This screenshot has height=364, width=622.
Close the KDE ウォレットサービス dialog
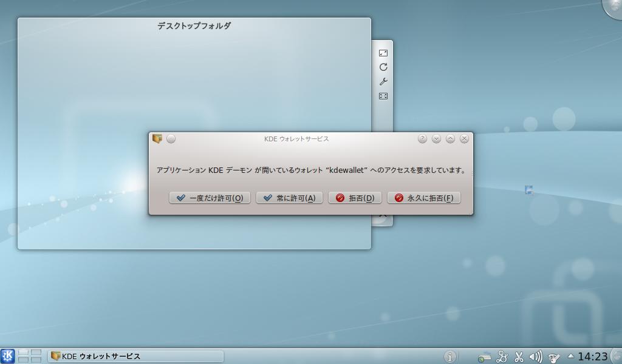[464, 139]
